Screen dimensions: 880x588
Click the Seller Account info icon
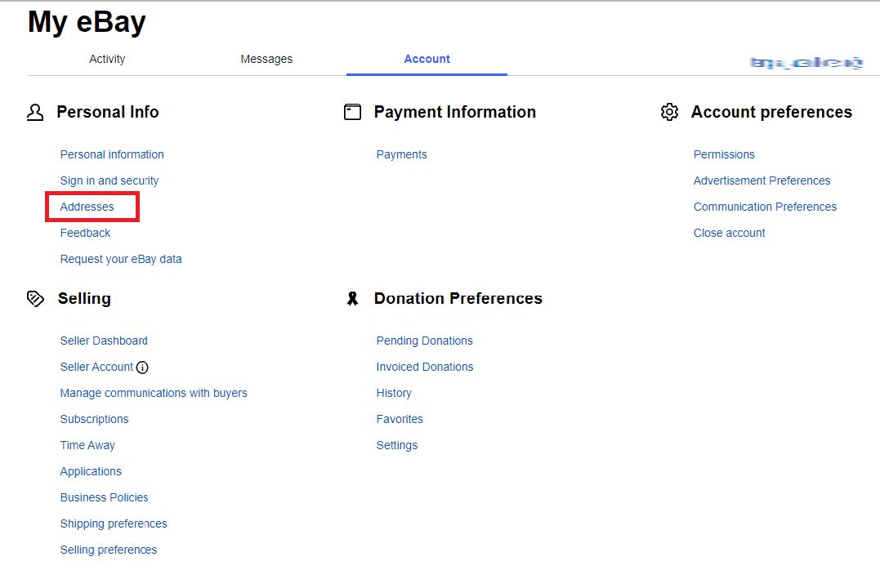(142, 367)
